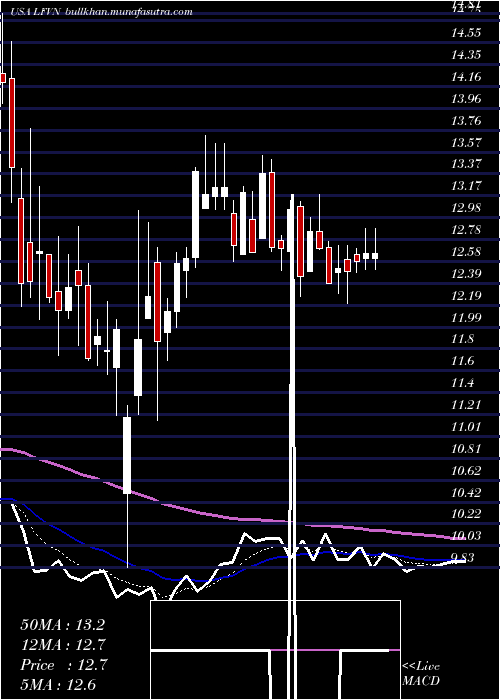This screenshot has height=700, width=500.
Task: Click the 12.58 price axis label
Action: 466,251
